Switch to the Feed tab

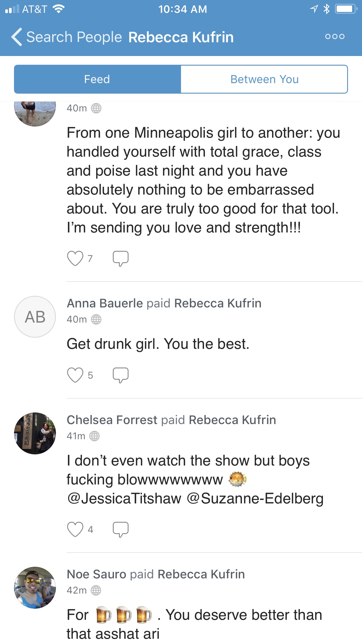[97, 79]
